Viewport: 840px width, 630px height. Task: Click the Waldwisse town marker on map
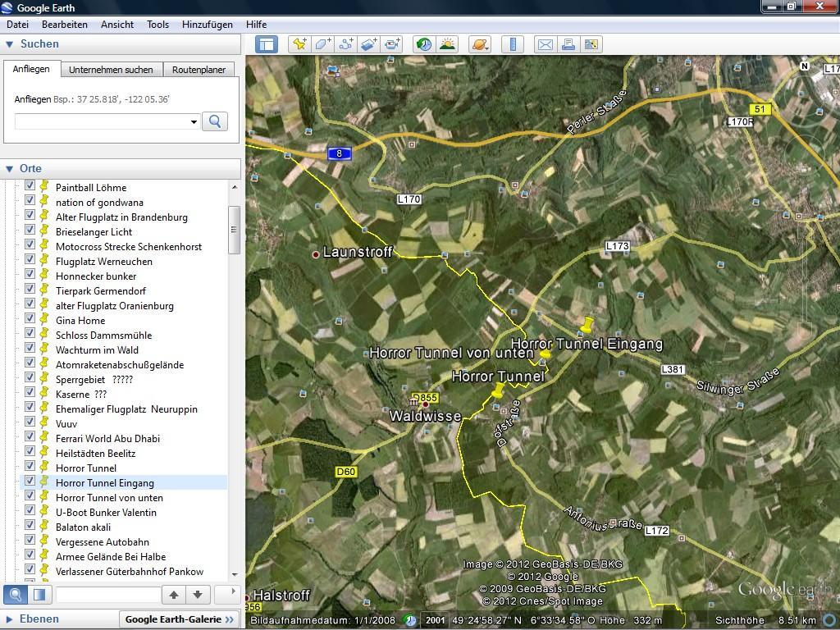(x=426, y=404)
